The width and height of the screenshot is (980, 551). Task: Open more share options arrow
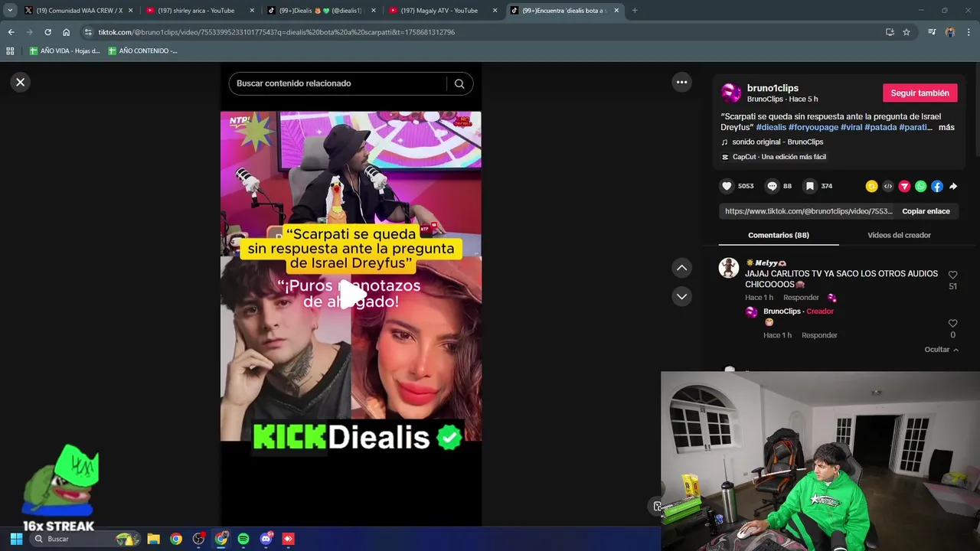[953, 186]
